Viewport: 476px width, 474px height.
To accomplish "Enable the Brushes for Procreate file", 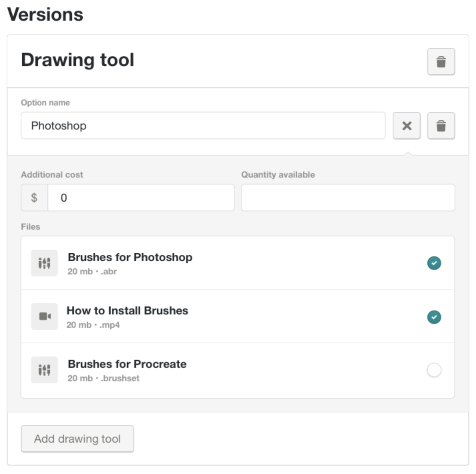I will pos(434,370).
